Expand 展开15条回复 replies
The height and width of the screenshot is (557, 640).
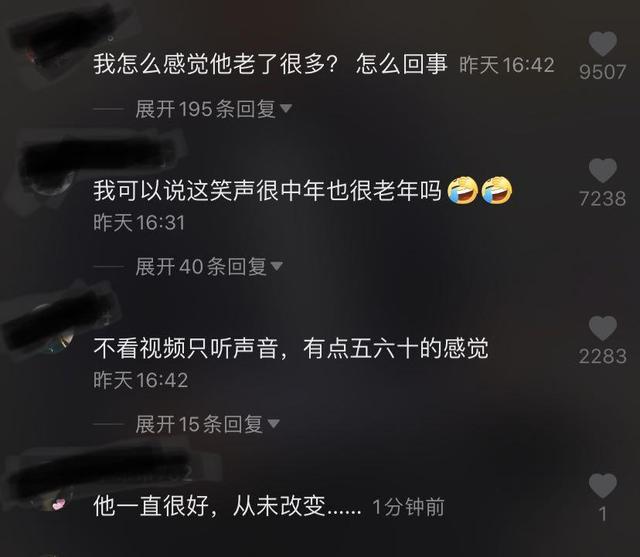[x=207, y=424]
